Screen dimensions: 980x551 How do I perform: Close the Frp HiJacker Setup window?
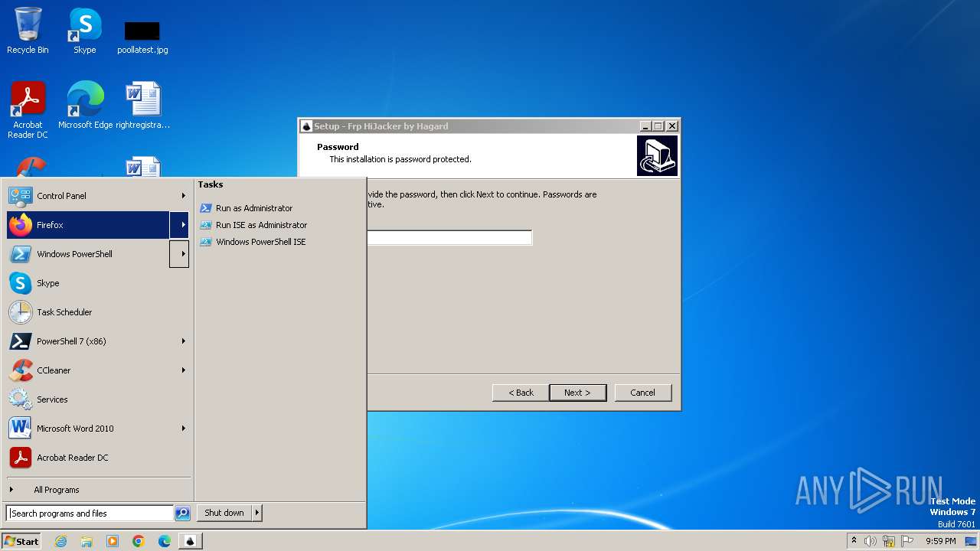click(x=672, y=126)
